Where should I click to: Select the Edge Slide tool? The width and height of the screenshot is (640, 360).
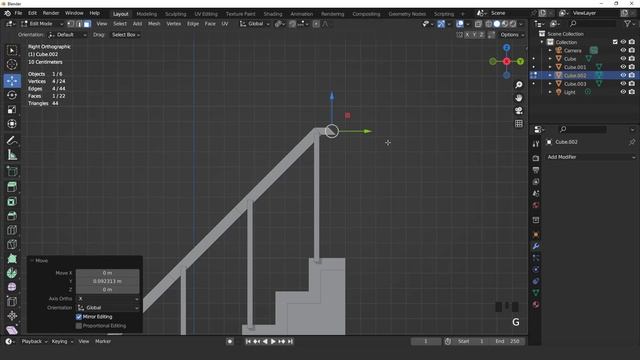[12, 301]
